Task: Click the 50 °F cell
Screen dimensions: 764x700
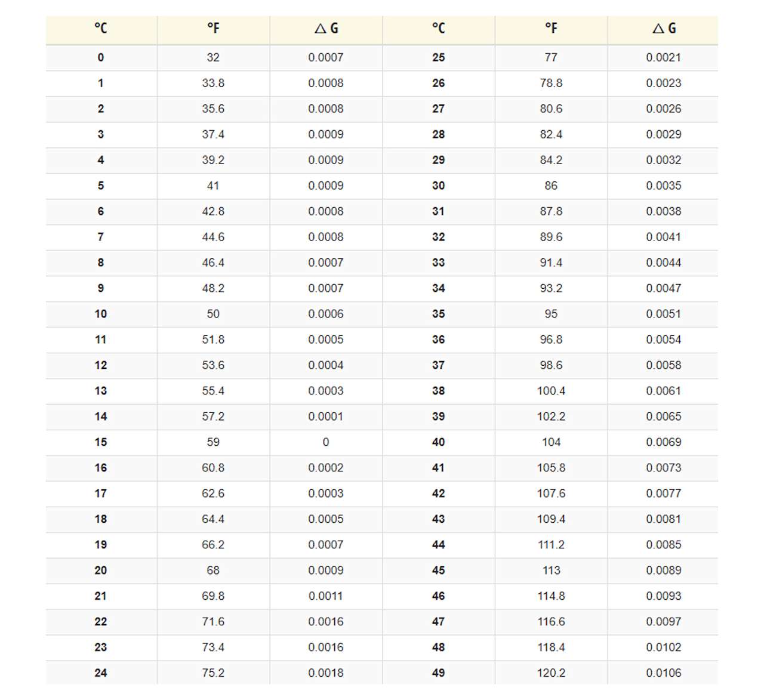Action: pos(213,314)
